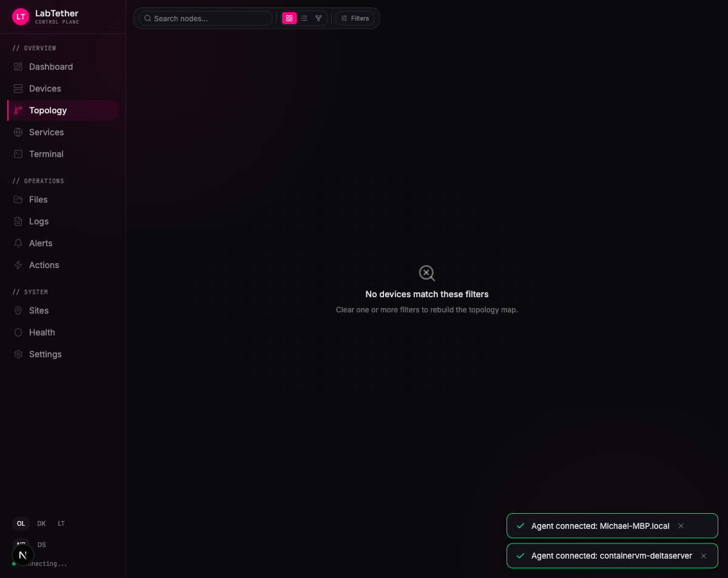The image size is (728, 578).
Task: Select the DK theme option
Action: [41, 523]
